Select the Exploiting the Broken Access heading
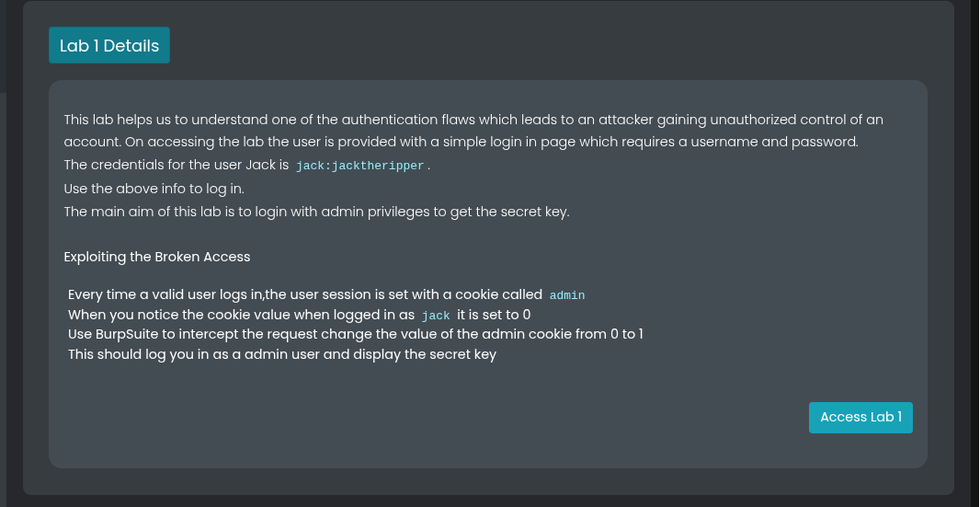Viewport: 980px width, 507px height. [x=157, y=257]
